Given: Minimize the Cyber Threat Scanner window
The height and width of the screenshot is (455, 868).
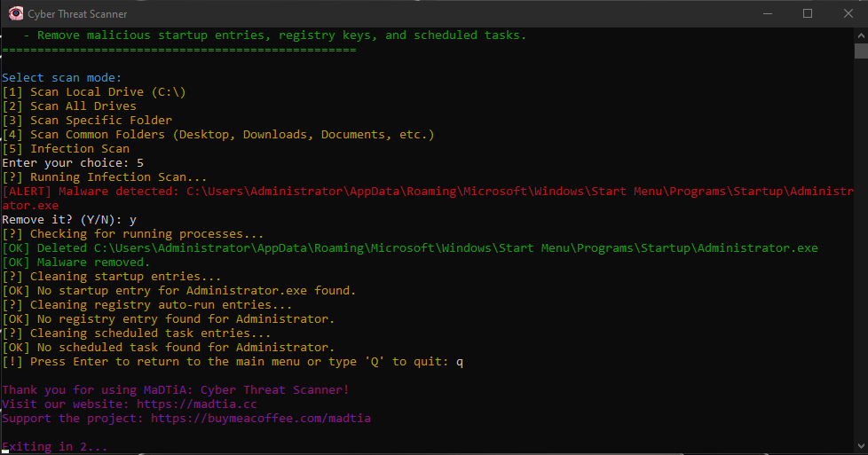Looking at the screenshot, I should (767, 13).
